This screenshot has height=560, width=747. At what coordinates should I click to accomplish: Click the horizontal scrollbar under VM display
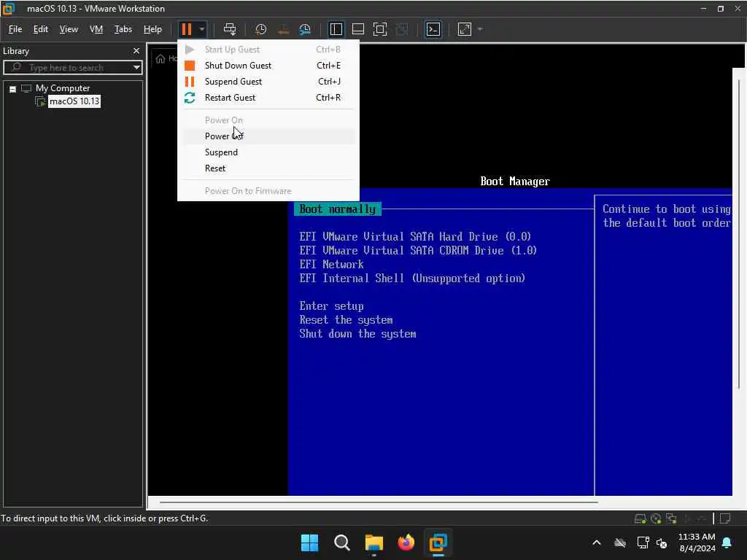pos(379,502)
